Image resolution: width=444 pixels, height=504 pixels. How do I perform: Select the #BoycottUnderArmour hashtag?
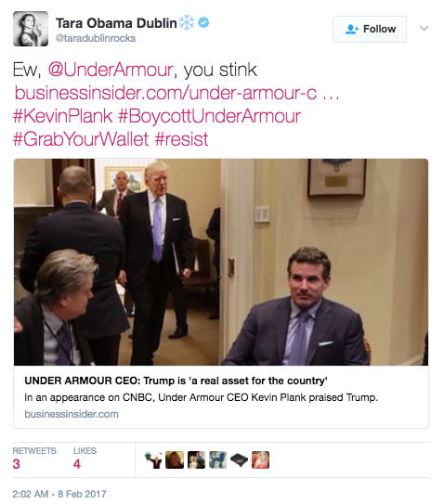pyautogui.click(x=209, y=116)
